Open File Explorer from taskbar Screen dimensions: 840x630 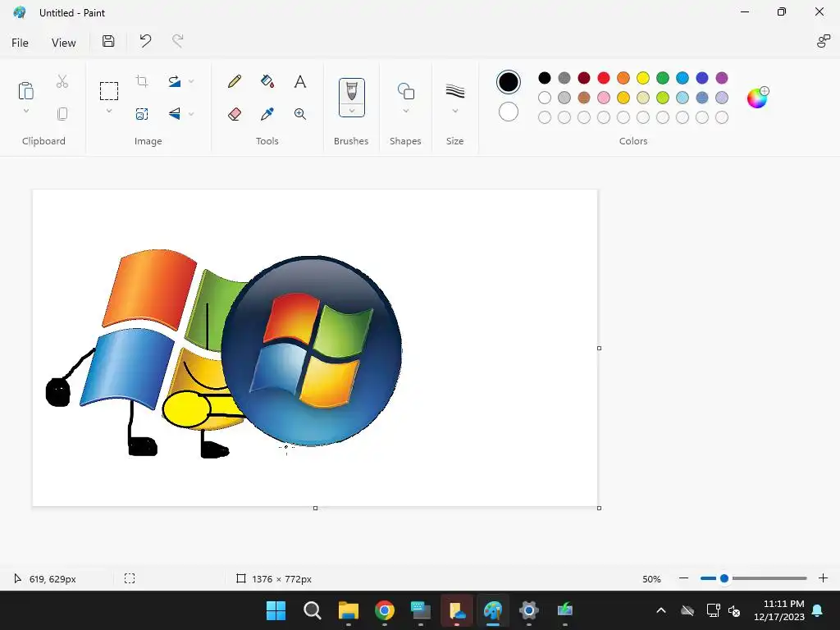(x=348, y=610)
